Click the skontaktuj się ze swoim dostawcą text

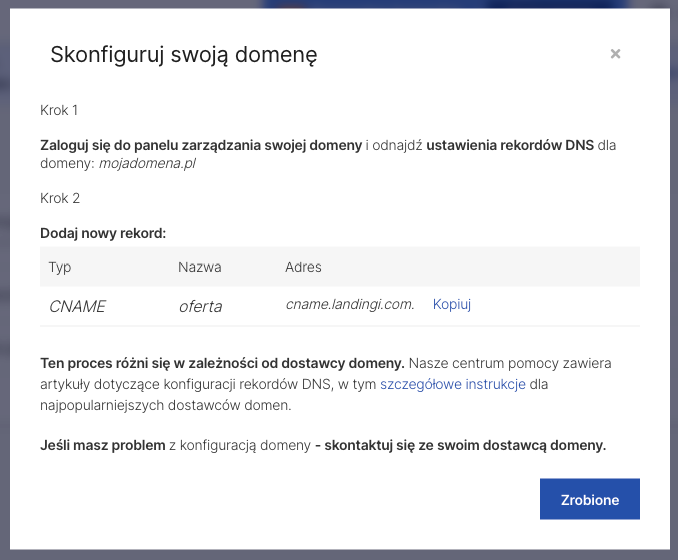(435, 445)
